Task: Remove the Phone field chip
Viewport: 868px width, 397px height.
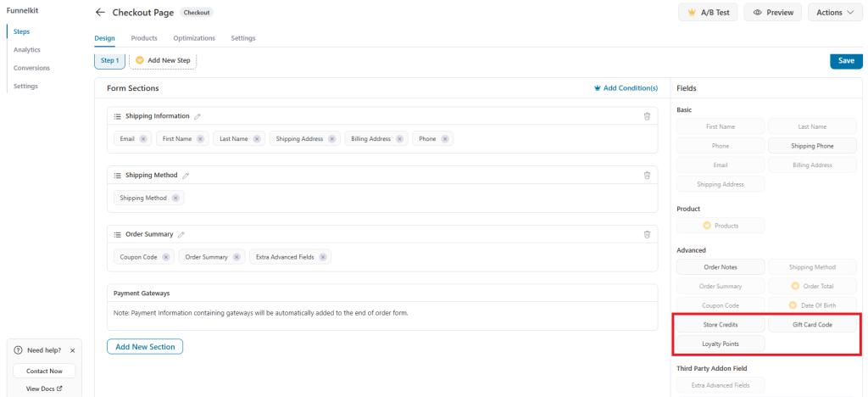Action: tap(444, 139)
